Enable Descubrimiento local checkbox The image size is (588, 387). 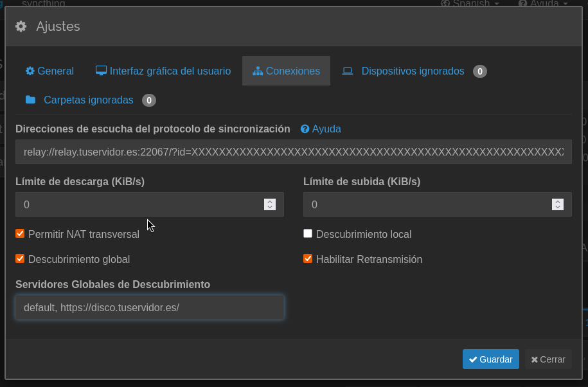click(x=308, y=234)
